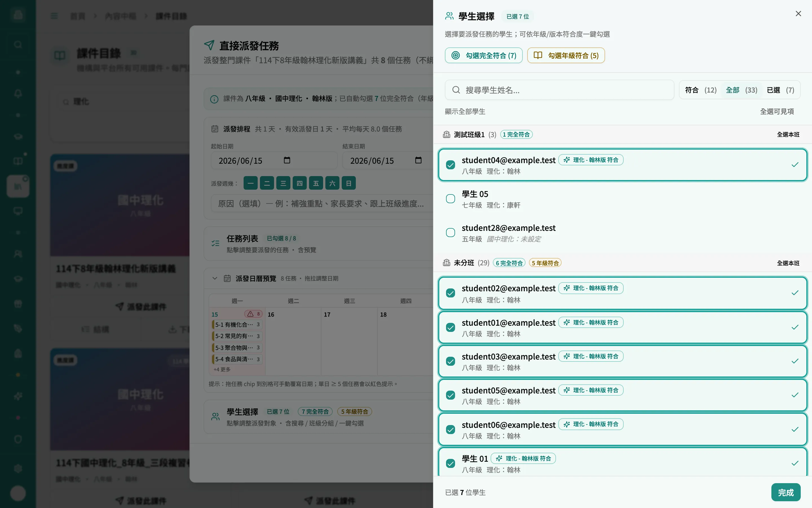
Task: Click the 5-1 有機化合 task chip
Action: [x=237, y=325]
